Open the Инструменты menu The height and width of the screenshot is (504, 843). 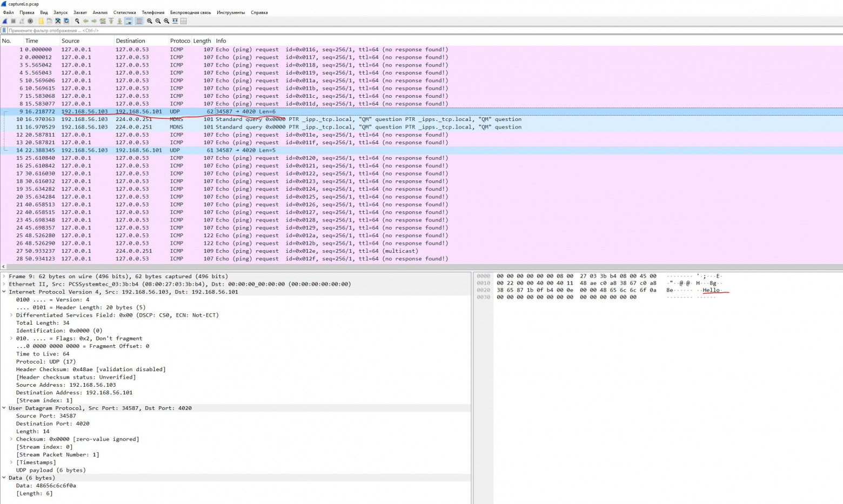(x=231, y=12)
